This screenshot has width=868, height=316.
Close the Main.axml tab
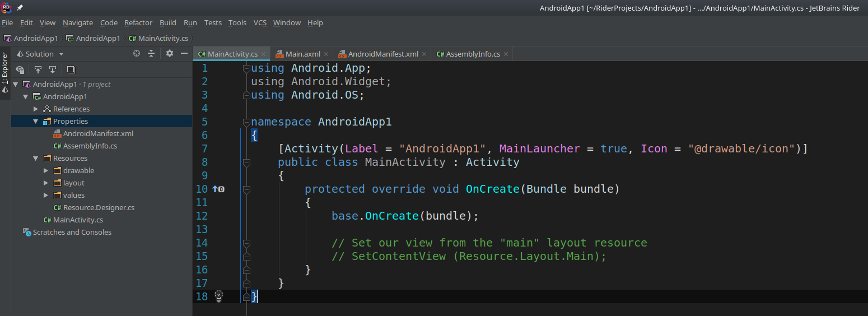click(x=326, y=54)
